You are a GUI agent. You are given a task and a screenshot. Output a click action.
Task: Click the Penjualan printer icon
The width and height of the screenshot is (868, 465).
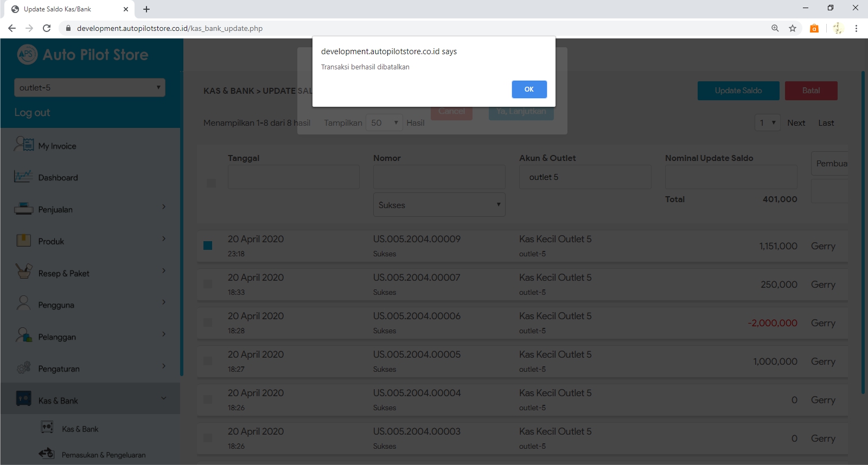[23, 209]
